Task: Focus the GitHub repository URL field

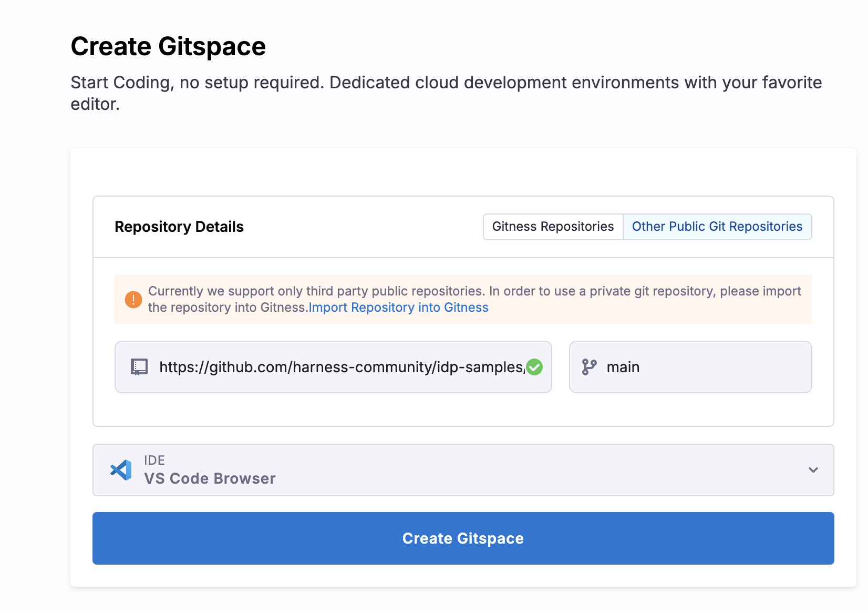Action: pos(340,367)
